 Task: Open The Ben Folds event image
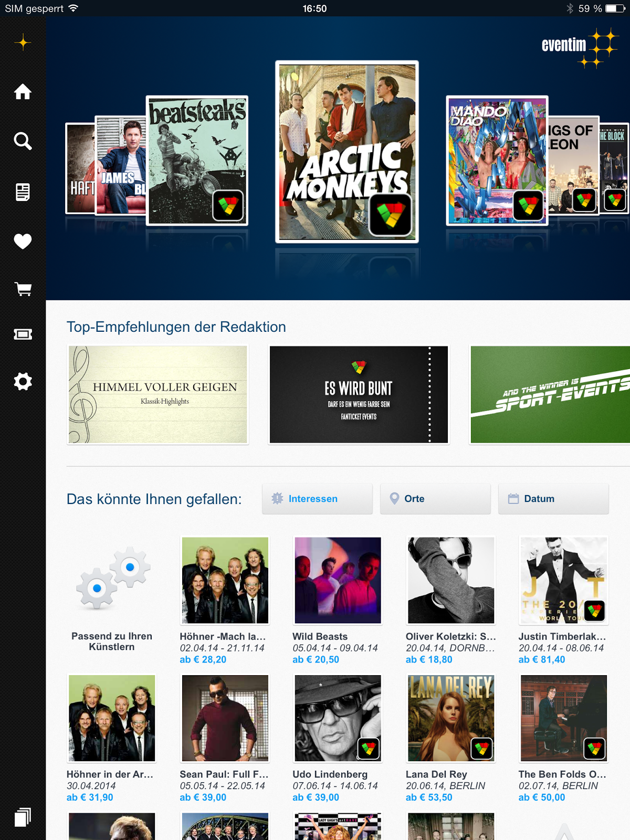564,718
